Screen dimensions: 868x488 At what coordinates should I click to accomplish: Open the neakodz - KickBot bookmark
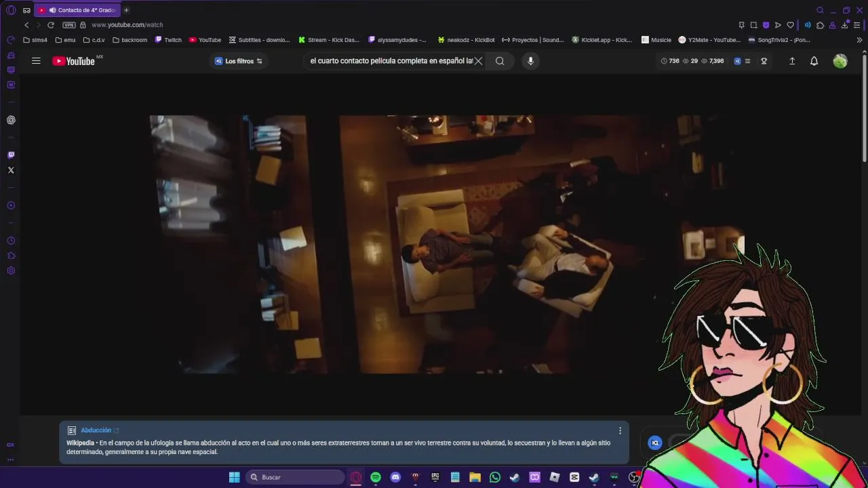click(x=466, y=40)
